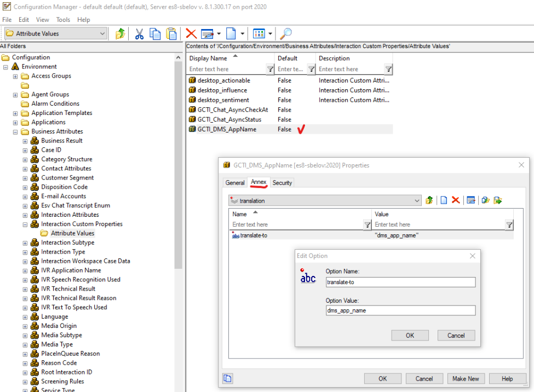
Task: Delete option using Annex red X icon
Action: pos(455,200)
